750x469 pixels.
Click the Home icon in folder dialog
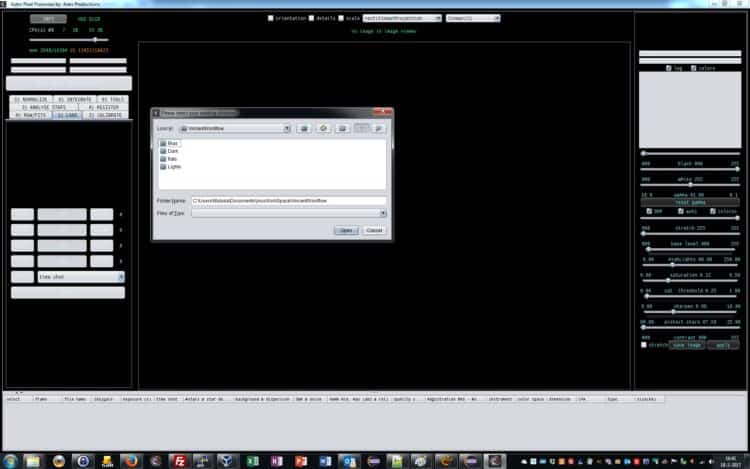click(x=324, y=129)
